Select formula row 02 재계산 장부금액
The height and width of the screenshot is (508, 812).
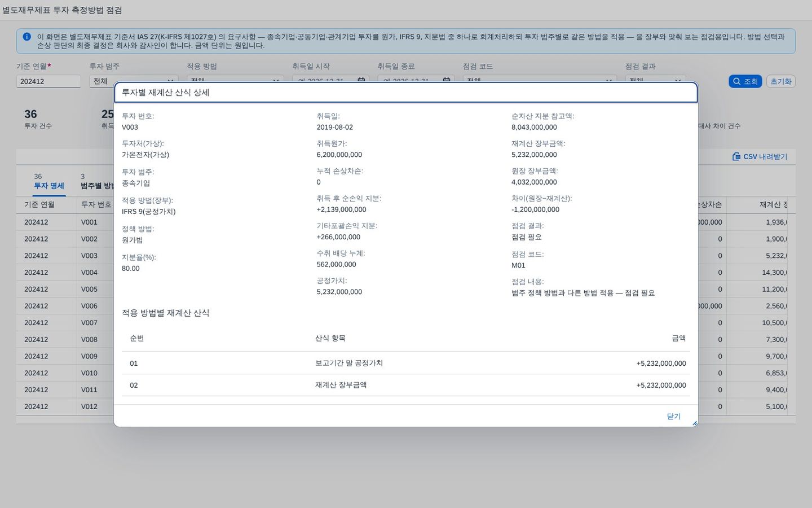pos(406,385)
